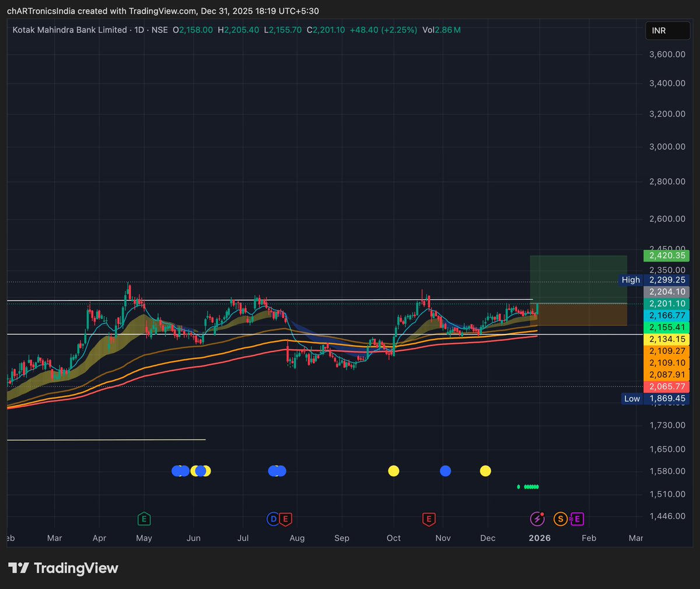
Task: Open the purple lightning news marker
Action: tap(537, 518)
